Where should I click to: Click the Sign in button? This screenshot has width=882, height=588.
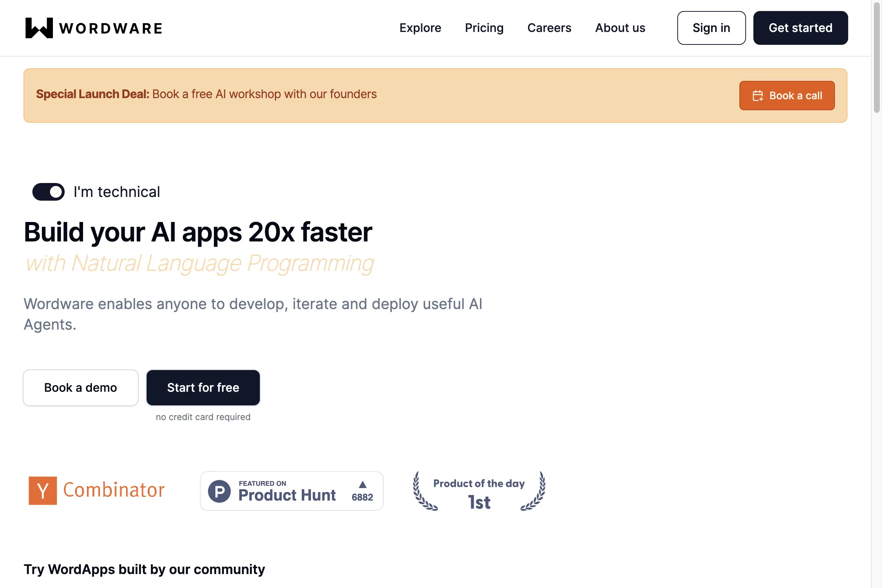coord(711,28)
